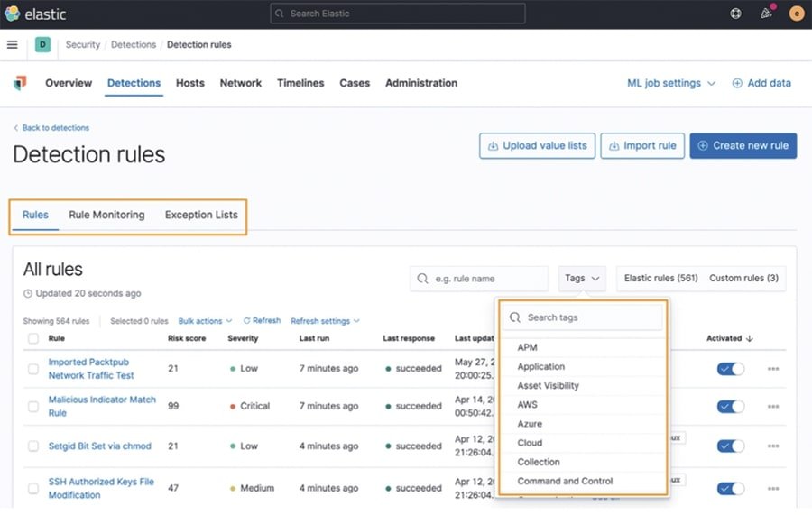Select the Azure tag from list
812x515 pixels.
pos(530,424)
